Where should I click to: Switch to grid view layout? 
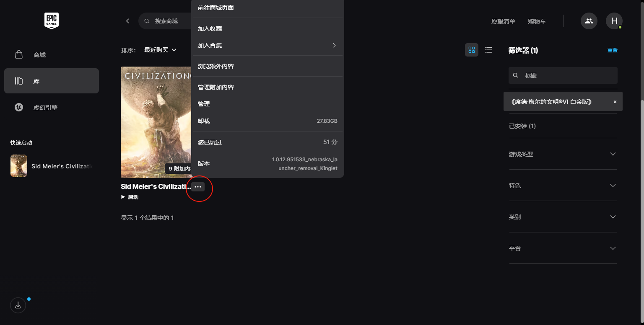coord(472,50)
